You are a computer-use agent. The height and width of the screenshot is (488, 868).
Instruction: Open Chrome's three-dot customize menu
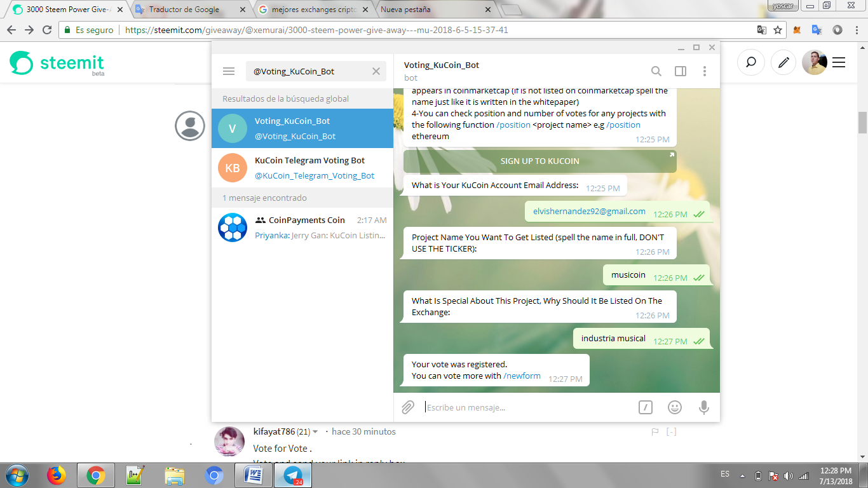855,30
